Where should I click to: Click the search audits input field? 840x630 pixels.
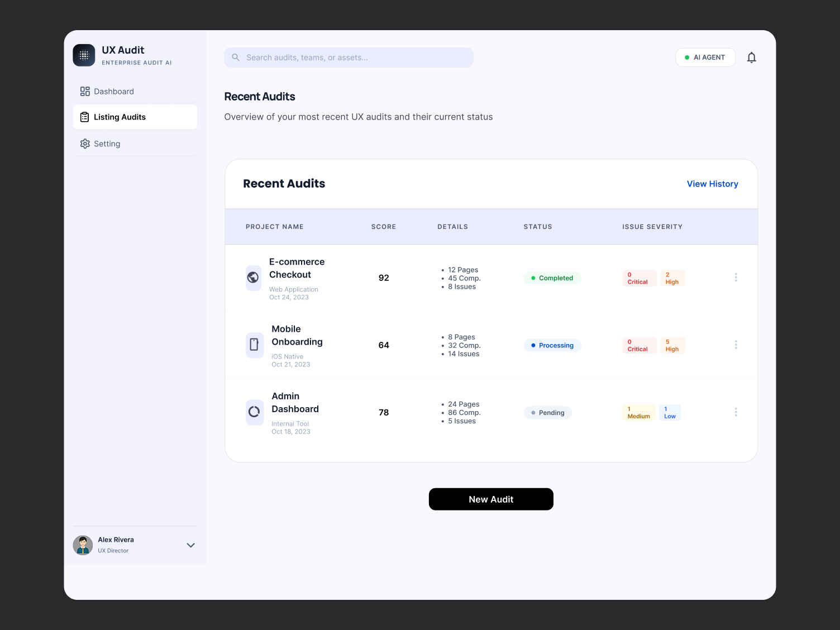click(349, 57)
